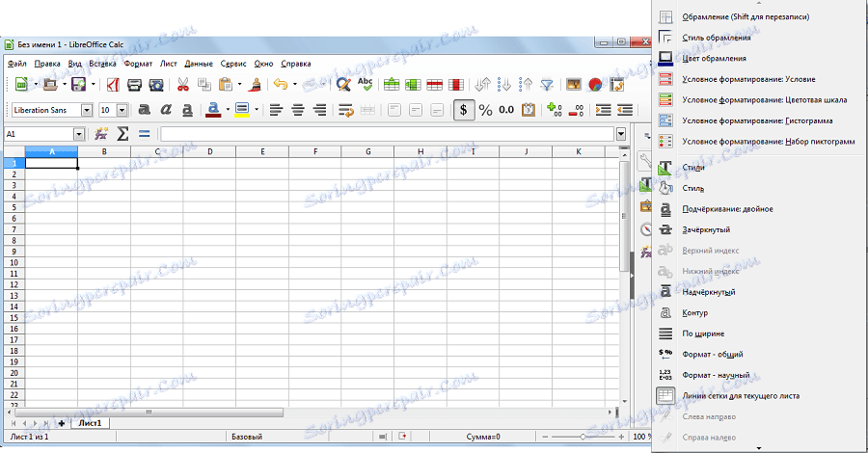Insert a chart using the pie icon
The width and height of the screenshot is (868, 453).
coord(595,85)
